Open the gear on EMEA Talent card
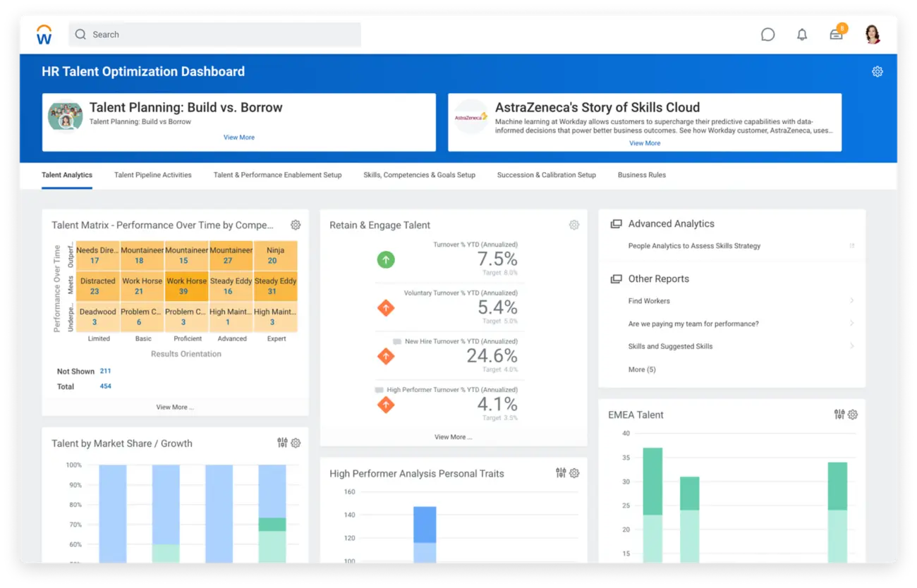 coord(853,415)
